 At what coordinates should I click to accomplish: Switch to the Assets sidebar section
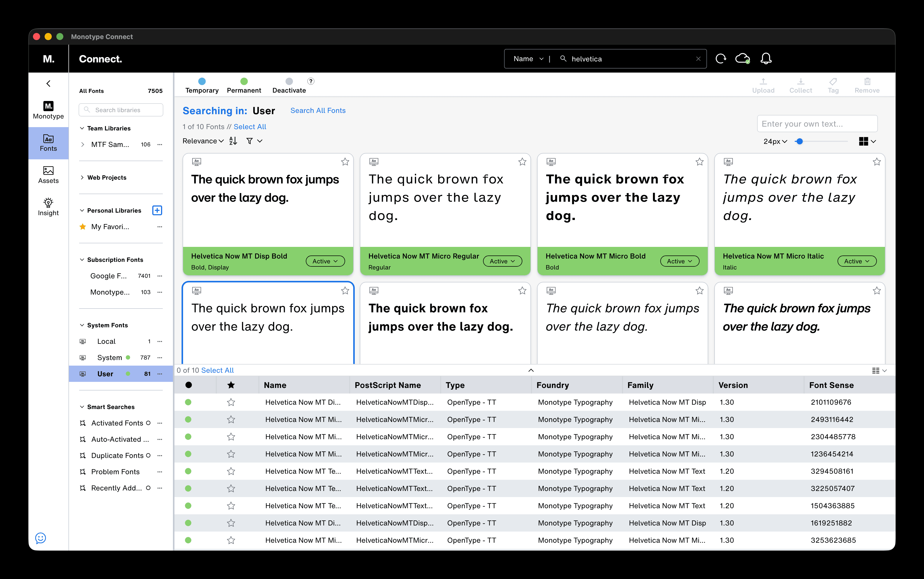48,175
